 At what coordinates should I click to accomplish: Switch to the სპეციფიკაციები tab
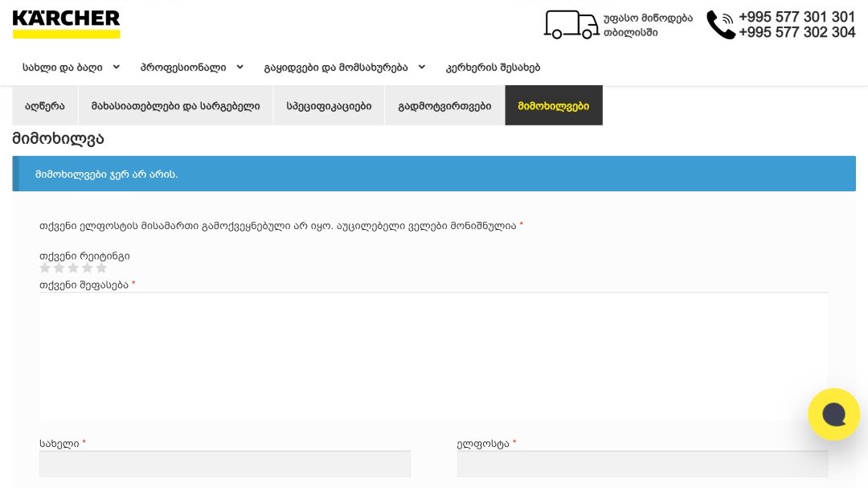(329, 106)
